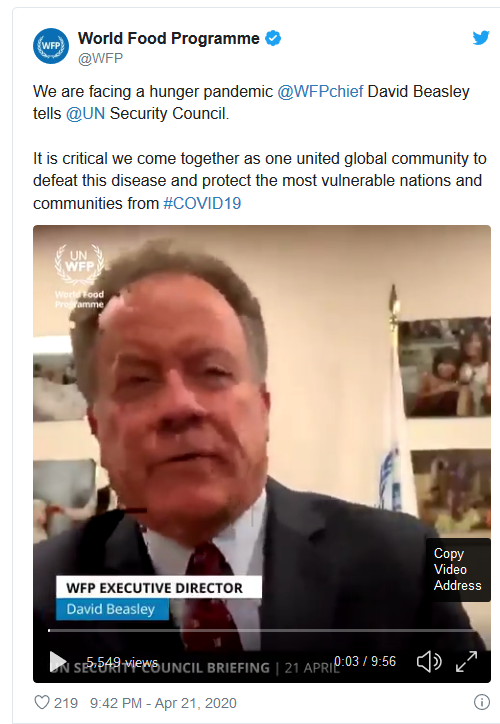
Task: Click the Twitter bird logo
Action: click(481, 38)
